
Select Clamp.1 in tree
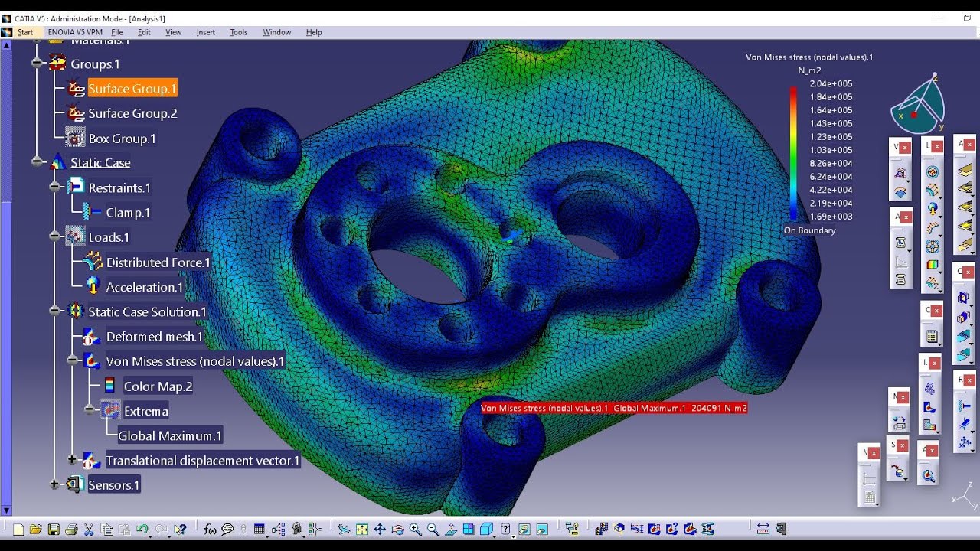(128, 213)
